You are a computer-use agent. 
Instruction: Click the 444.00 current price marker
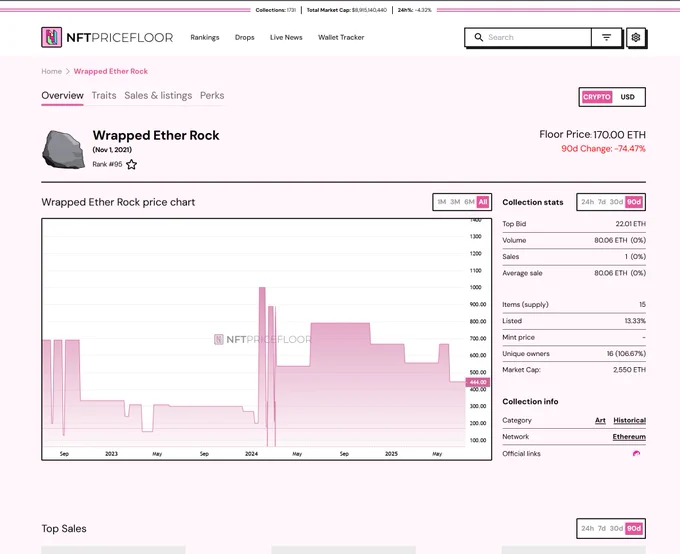coord(478,382)
